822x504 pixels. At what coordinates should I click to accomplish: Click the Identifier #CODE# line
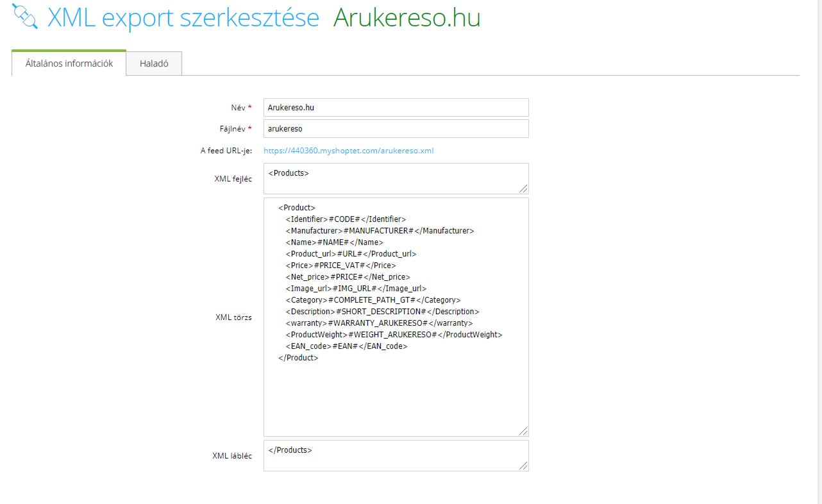[346, 219]
